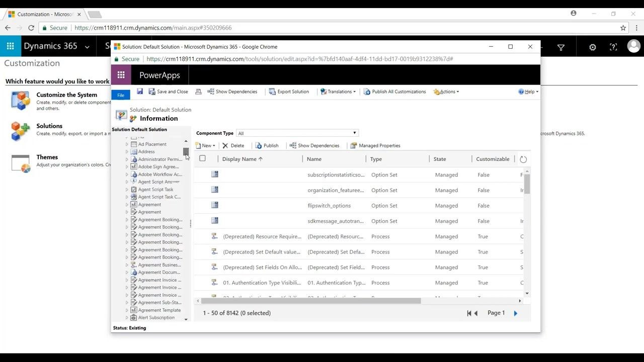
Task: Click Save and Close in the toolbar
Action: [x=168, y=92]
